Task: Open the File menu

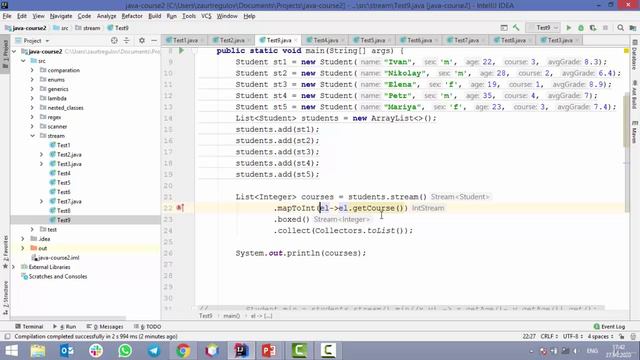Action: coord(7,16)
